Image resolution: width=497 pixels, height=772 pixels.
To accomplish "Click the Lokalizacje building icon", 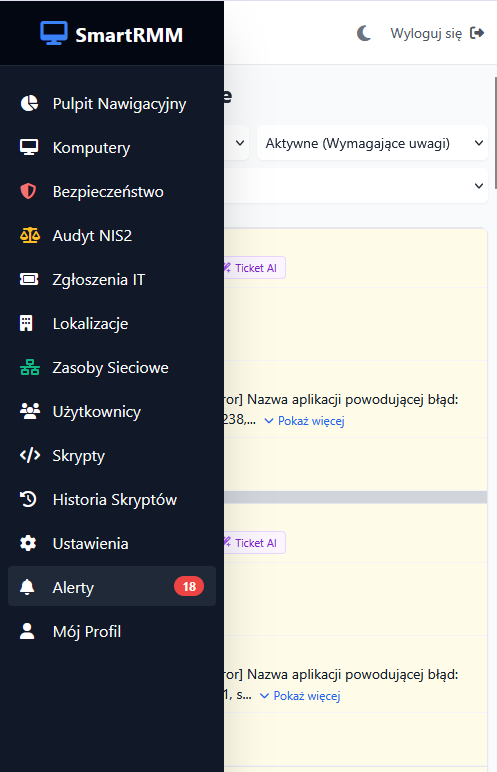I will tap(26, 323).
